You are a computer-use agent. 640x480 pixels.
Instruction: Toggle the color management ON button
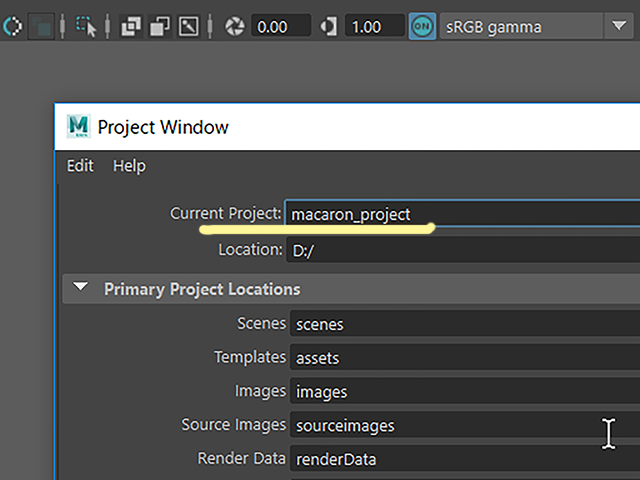[x=422, y=27]
